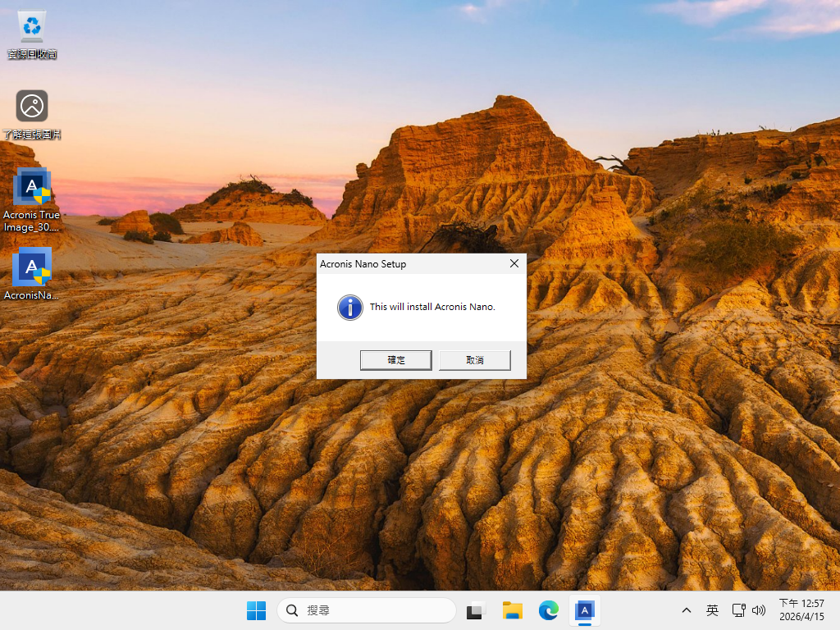Viewport: 840px width, 630px height.
Task: Close the Acronis Nano Setup dialog
Action: [x=514, y=263]
